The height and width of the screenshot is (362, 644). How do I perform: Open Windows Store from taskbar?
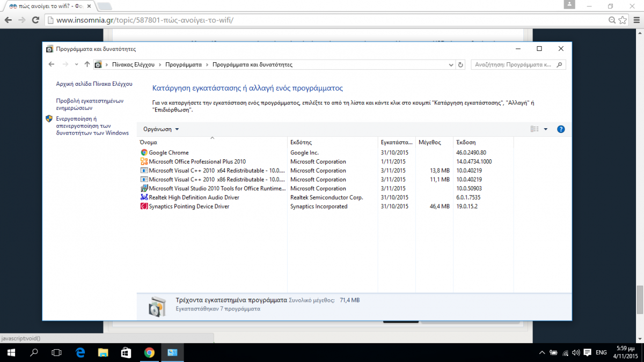(x=127, y=352)
